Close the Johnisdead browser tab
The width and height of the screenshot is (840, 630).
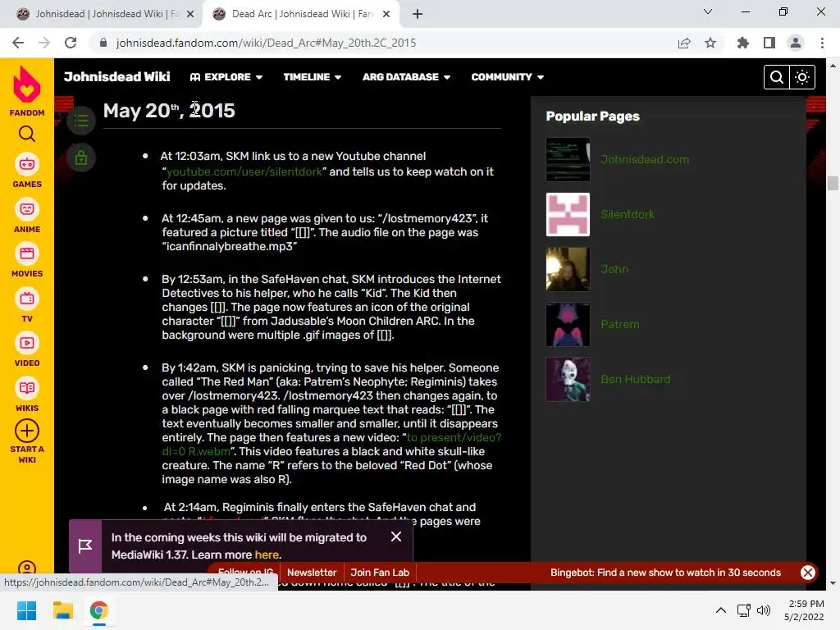pos(190,15)
